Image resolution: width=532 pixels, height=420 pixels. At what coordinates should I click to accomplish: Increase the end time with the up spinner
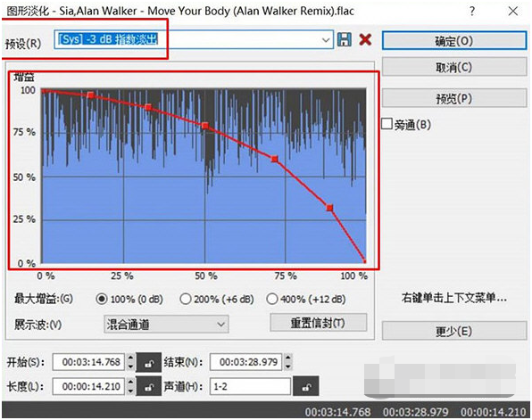click(x=287, y=358)
